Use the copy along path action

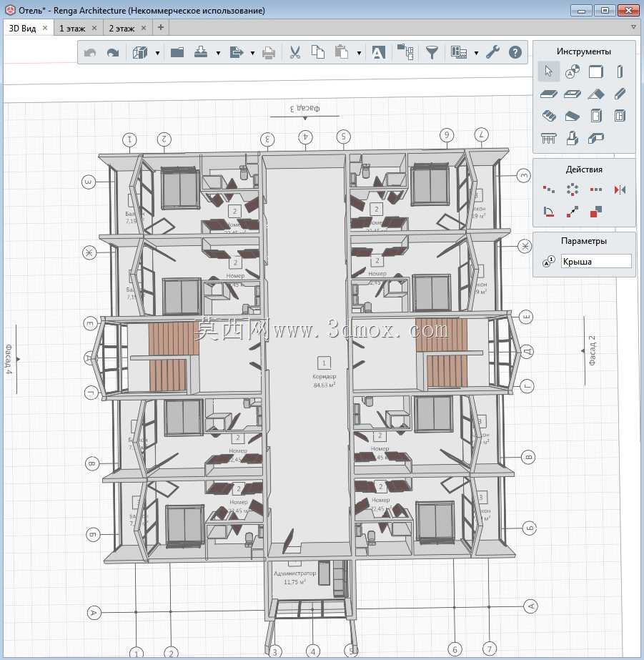(x=548, y=189)
